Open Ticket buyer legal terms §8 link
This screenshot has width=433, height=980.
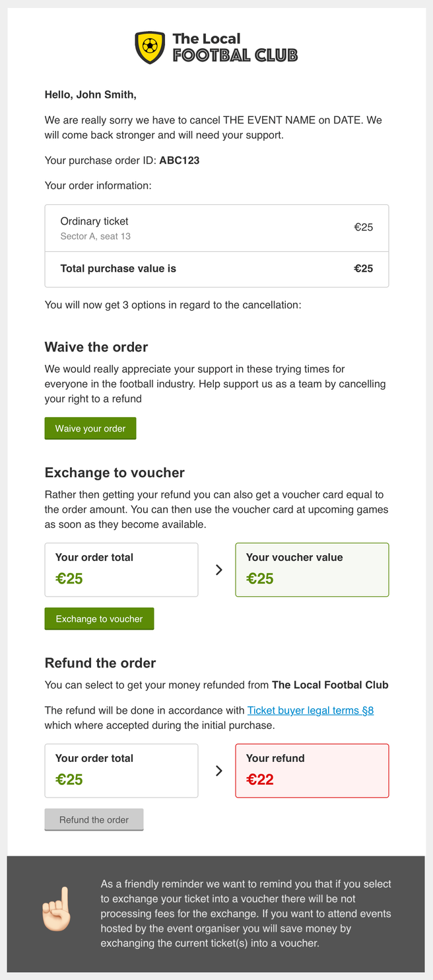pos(310,710)
